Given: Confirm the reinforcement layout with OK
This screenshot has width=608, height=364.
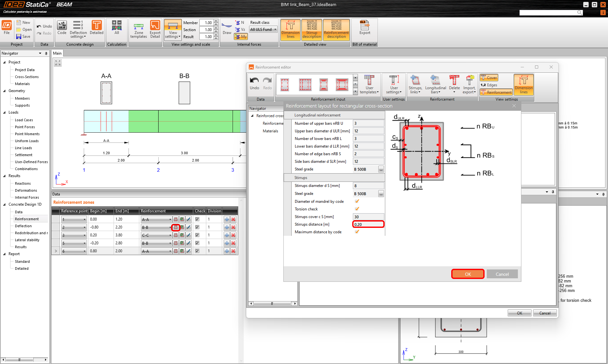Looking at the screenshot, I should pos(467,274).
